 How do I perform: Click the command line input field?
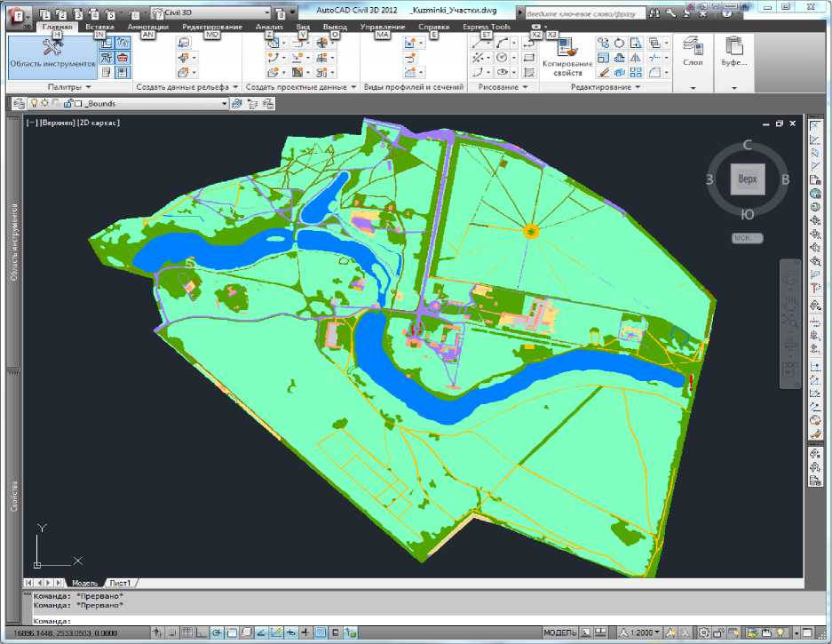[x=355, y=620]
